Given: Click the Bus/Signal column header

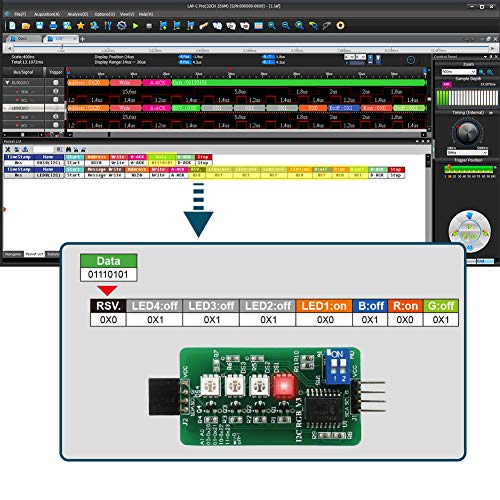Looking at the screenshot, I should pyautogui.click(x=23, y=72).
